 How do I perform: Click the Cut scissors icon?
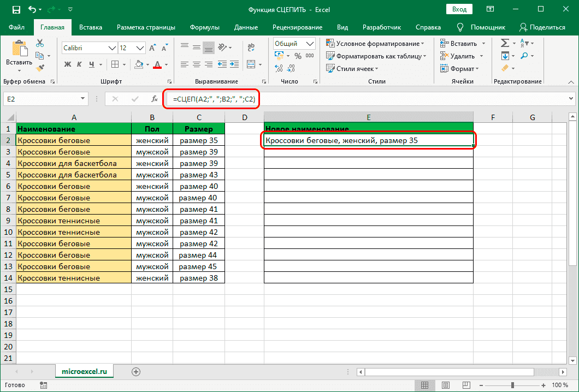pyautogui.click(x=40, y=44)
